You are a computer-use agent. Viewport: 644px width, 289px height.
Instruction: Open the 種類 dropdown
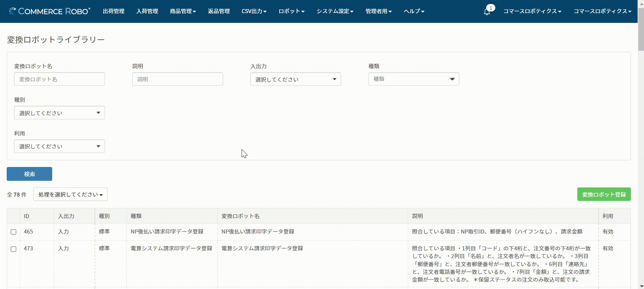click(414, 79)
